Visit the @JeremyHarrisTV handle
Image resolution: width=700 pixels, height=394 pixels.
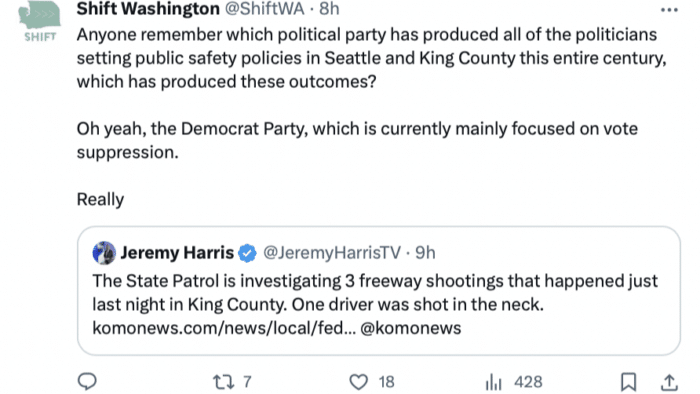332,253
